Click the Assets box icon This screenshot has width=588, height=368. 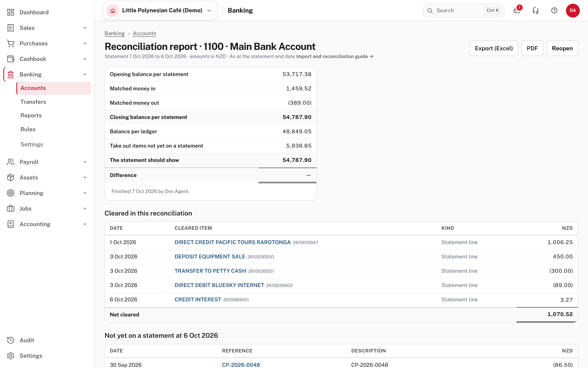tap(10, 177)
